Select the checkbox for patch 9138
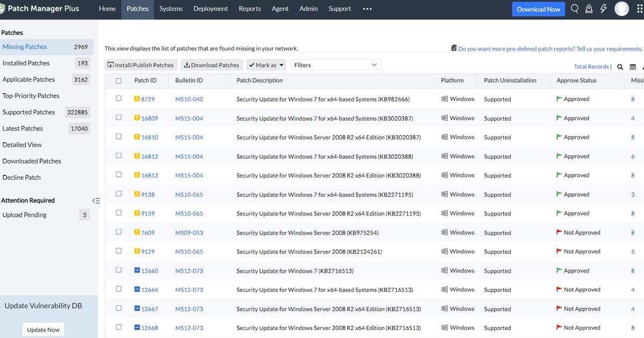The height and width of the screenshot is (338, 644). pyautogui.click(x=119, y=194)
